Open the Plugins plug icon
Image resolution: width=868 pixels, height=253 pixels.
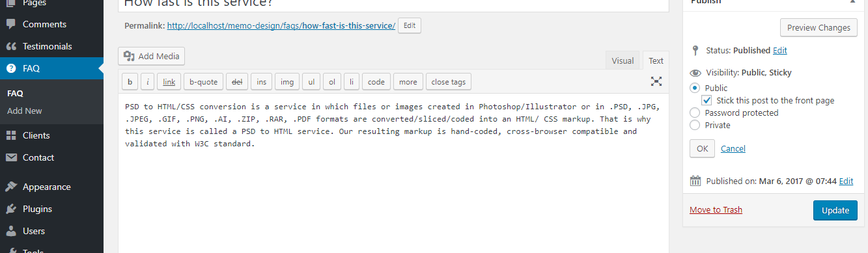pos(11,209)
